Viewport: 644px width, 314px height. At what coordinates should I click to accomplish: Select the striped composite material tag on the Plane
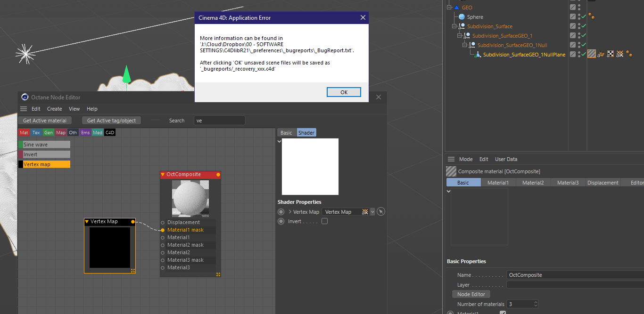(591, 54)
